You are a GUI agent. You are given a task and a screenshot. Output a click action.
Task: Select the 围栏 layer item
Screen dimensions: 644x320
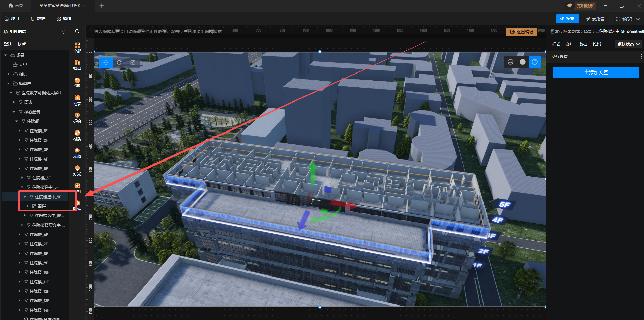(x=42, y=206)
